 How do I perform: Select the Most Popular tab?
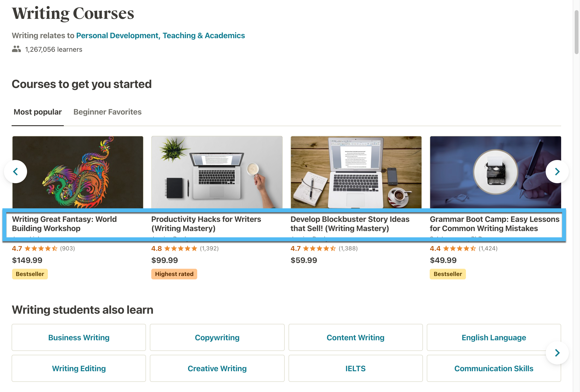(38, 112)
